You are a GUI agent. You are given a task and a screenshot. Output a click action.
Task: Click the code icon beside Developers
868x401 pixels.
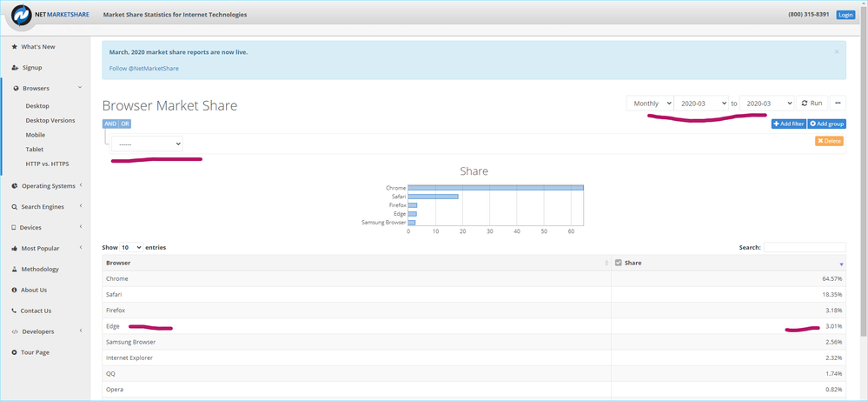[15, 331]
